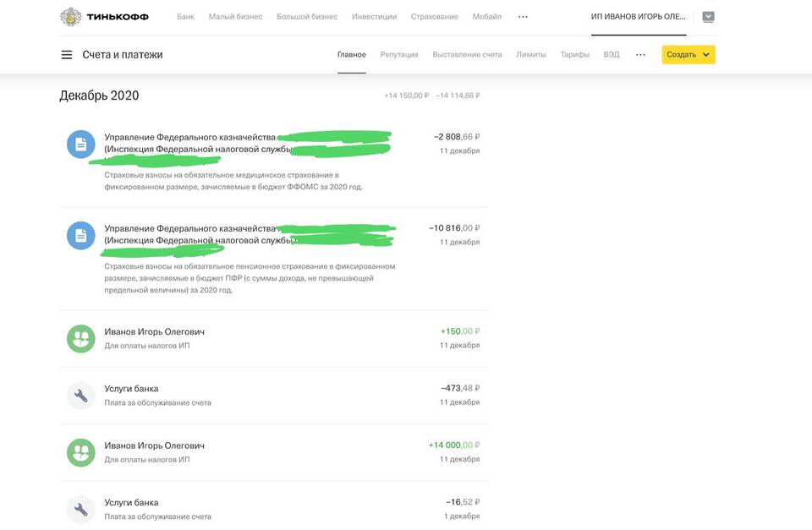The height and width of the screenshot is (530, 812).
Task: Expand the yellow Создать dropdown
Action: click(x=689, y=55)
